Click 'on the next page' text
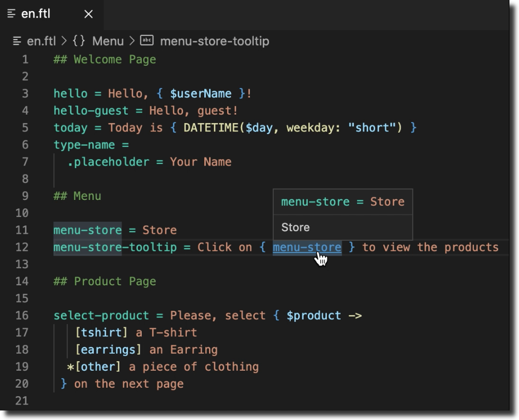The height and width of the screenshot is (420, 519). point(129,384)
